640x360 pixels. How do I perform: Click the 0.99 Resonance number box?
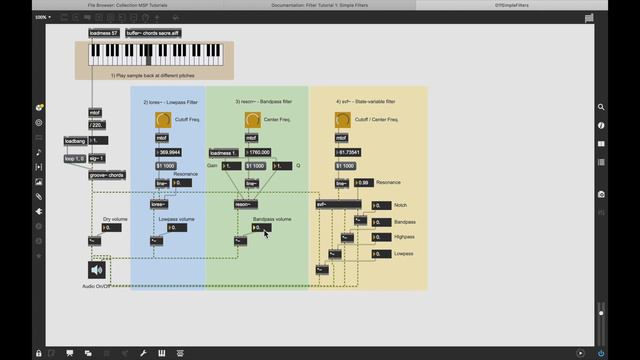tap(364, 183)
